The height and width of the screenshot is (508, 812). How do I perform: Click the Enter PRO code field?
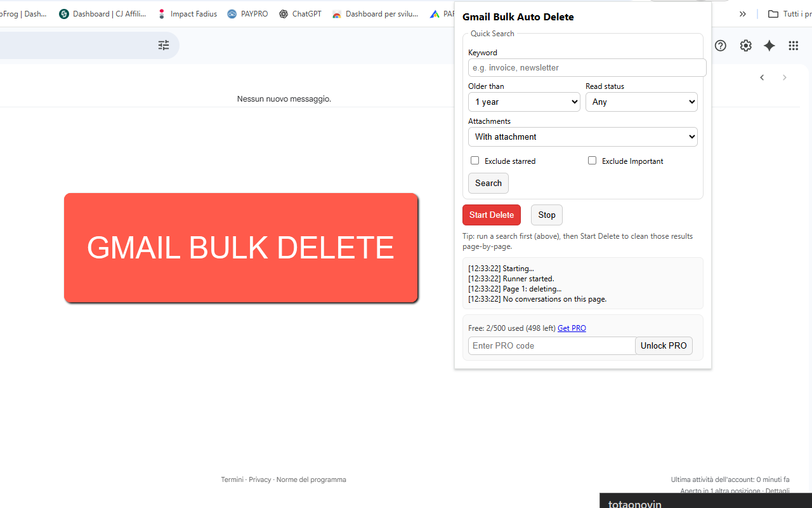pos(551,345)
